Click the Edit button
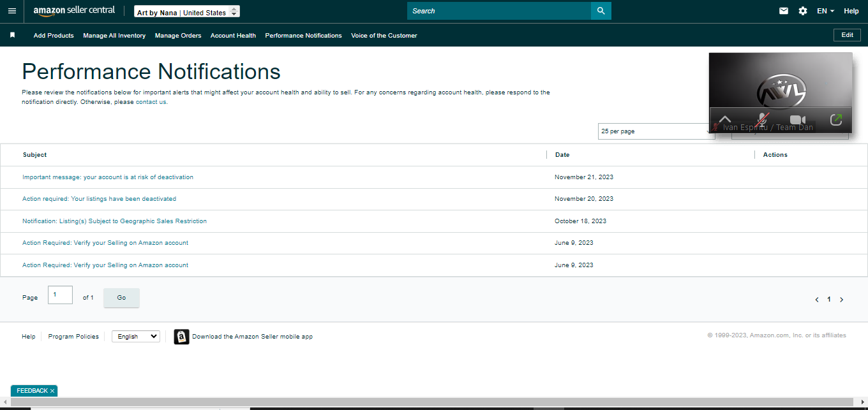This screenshot has height=410, width=868. point(847,35)
